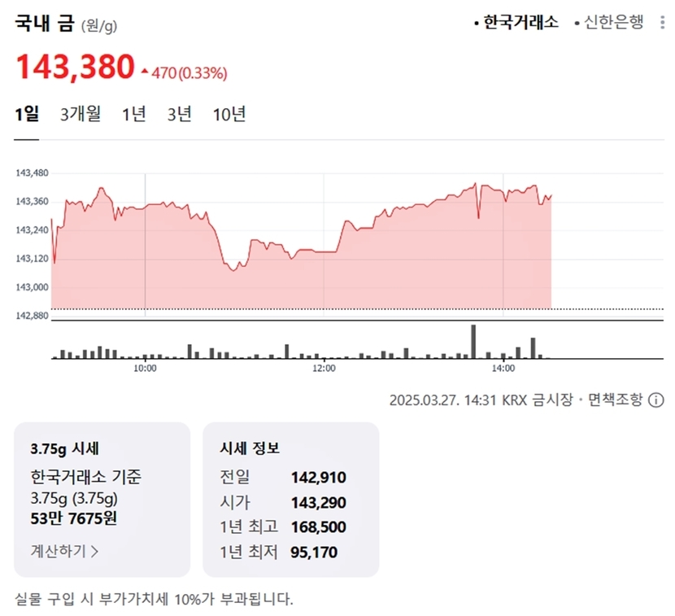This screenshot has height=616, width=675.
Task: Click the info icon beside 면책조항
Action: 656,400
